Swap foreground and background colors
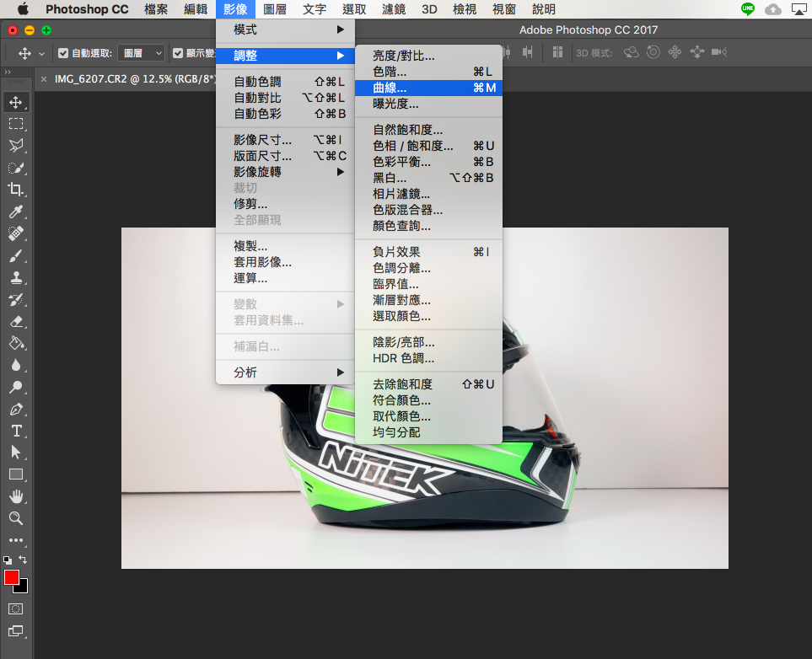 tap(23, 559)
